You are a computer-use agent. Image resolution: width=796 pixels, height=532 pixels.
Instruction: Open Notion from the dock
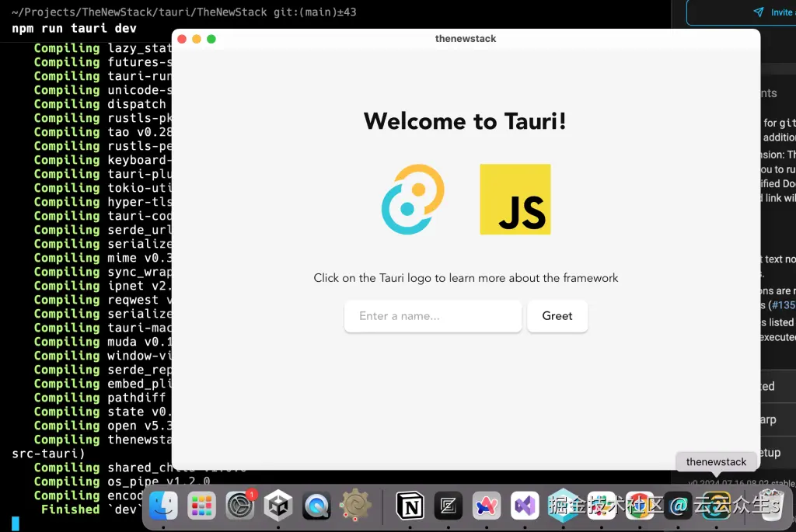(x=410, y=506)
